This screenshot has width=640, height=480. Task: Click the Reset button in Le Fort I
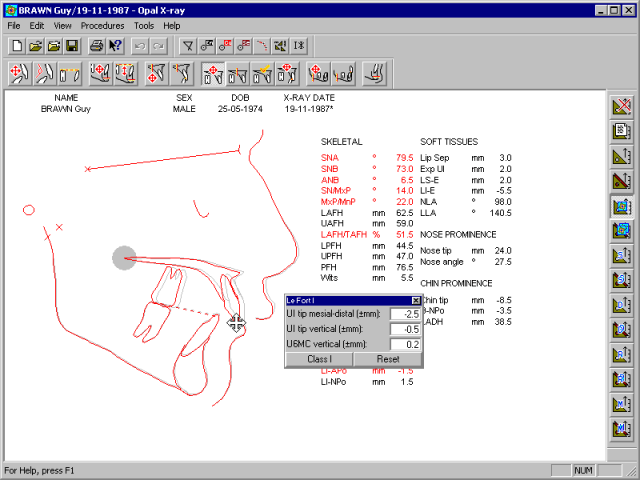[x=388, y=359]
